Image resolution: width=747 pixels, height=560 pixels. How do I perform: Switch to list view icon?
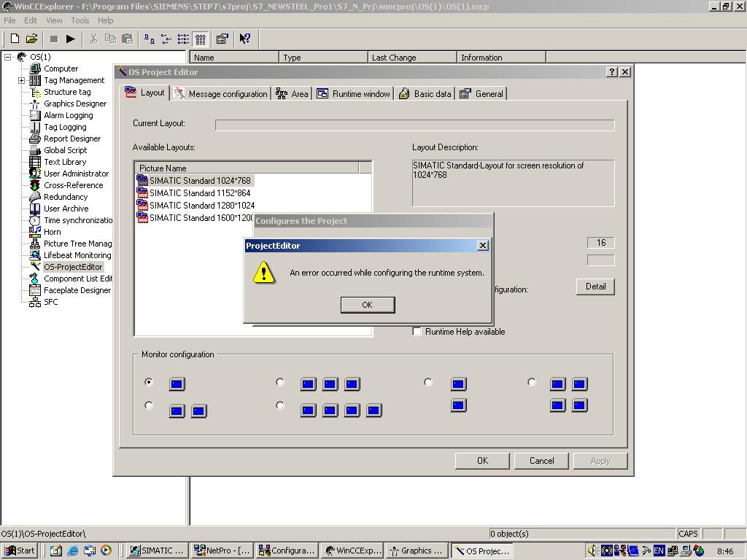(x=183, y=39)
